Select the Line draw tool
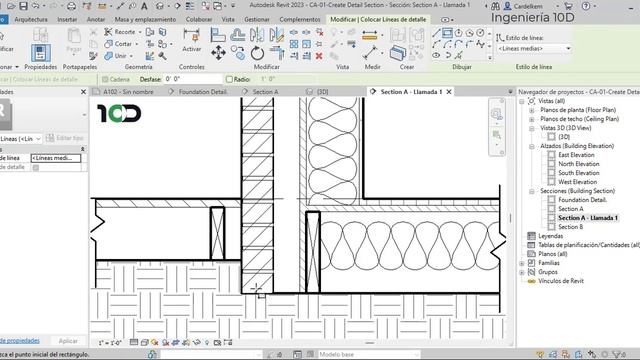 [436, 33]
